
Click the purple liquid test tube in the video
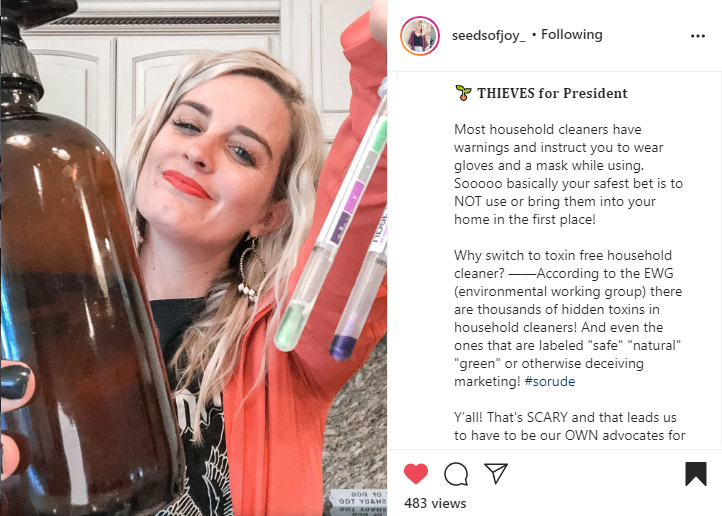[x=359, y=295]
